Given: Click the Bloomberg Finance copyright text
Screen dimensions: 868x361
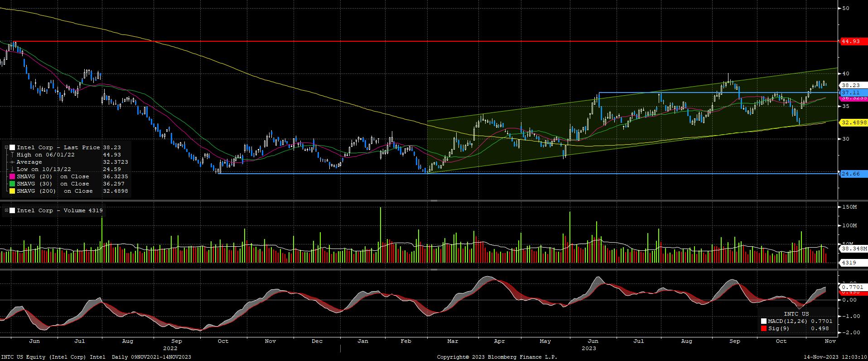Looking at the screenshot, I should [497, 357].
